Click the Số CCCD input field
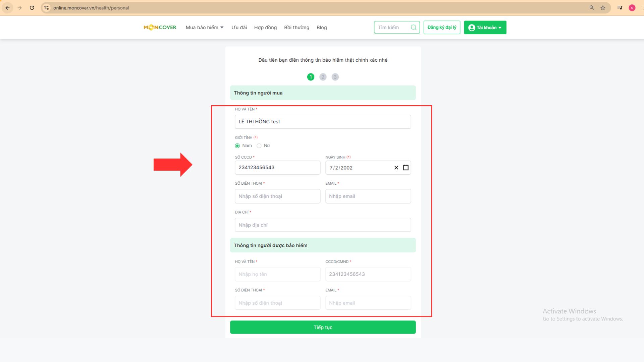 277,168
